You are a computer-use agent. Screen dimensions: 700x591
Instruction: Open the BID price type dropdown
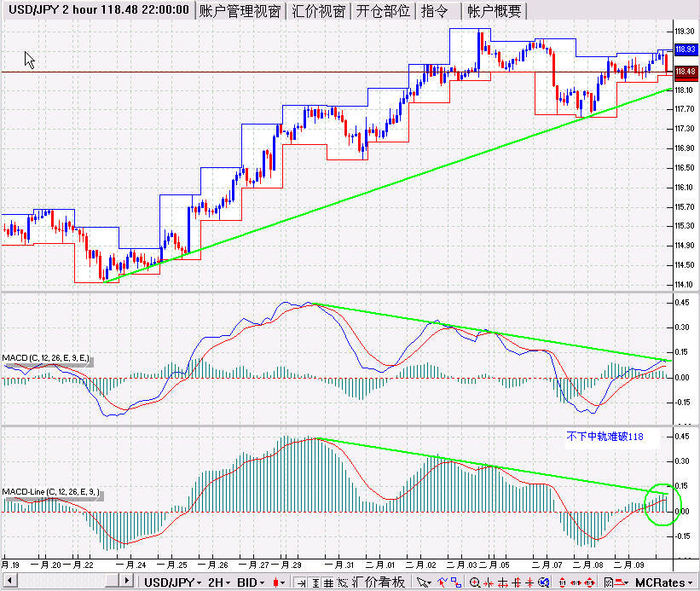(x=251, y=582)
